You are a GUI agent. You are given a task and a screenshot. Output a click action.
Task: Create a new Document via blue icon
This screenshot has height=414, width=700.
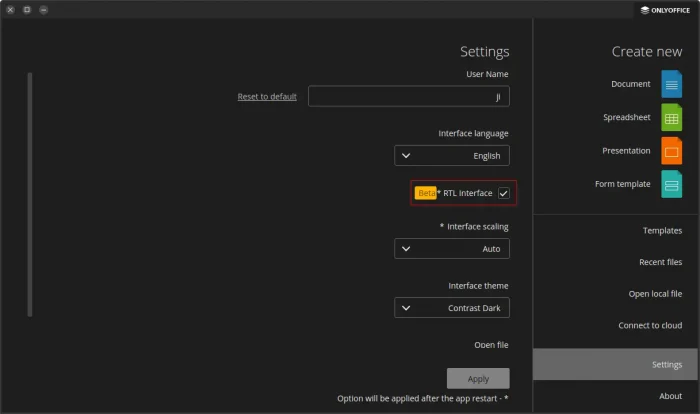click(x=671, y=84)
